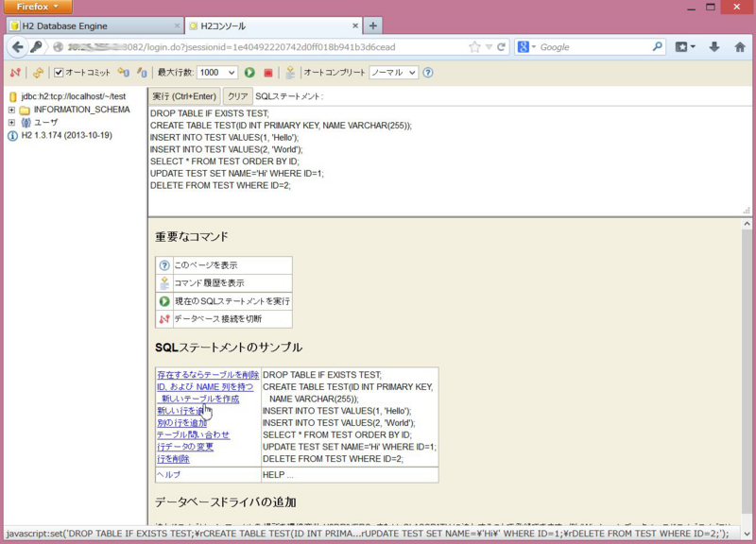The width and height of the screenshot is (756, 544).
Task: Click the INFORMATION_SCHEMA folder icon
Action: coord(25,110)
